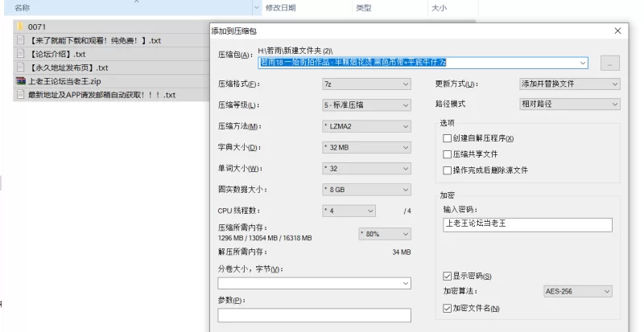Expand the 压缩等级 dropdown
The image size is (644, 332).
(x=365, y=105)
